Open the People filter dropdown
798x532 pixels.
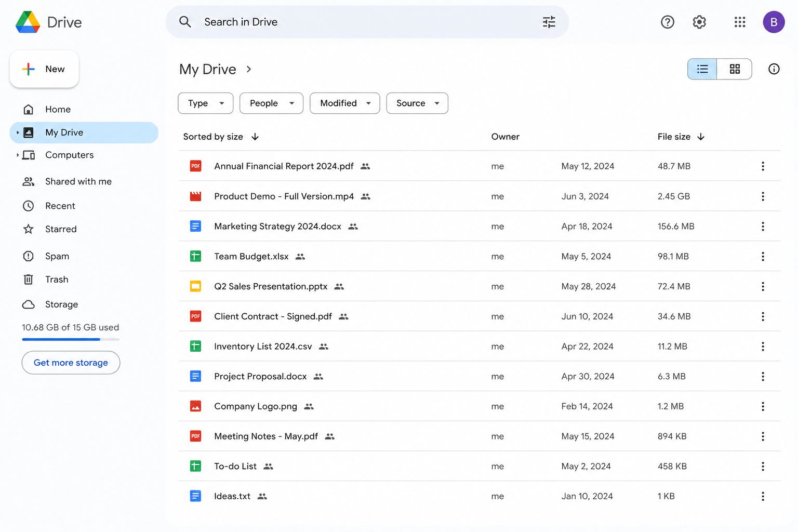coord(272,103)
